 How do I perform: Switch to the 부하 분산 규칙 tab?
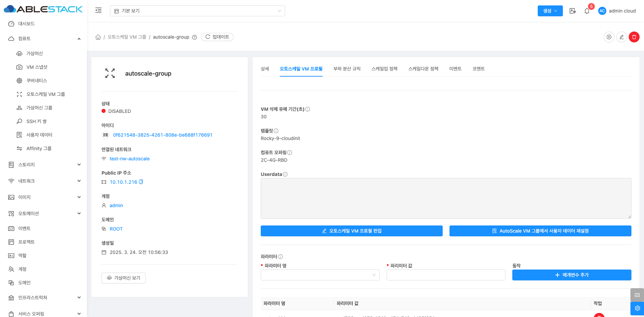click(347, 69)
